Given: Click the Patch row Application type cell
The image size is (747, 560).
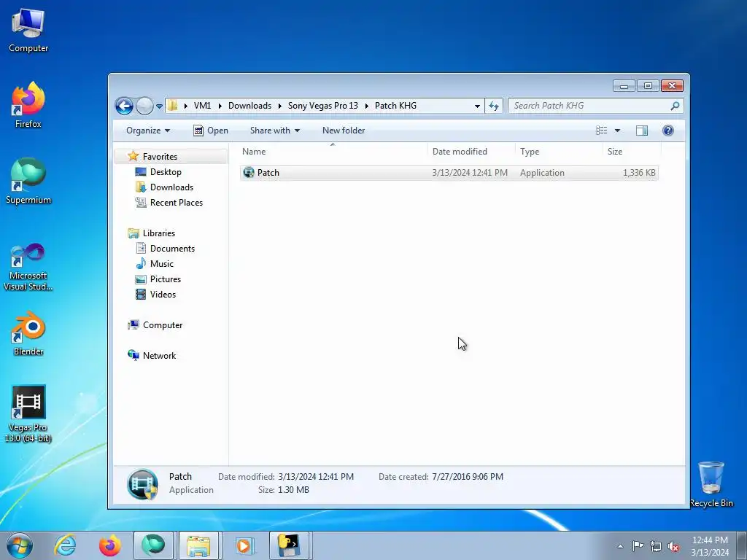Looking at the screenshot, I should (x=542, y=173).
